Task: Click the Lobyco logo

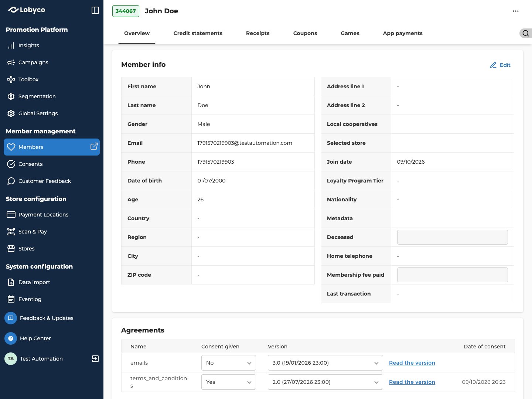Action: coord(26,10)
